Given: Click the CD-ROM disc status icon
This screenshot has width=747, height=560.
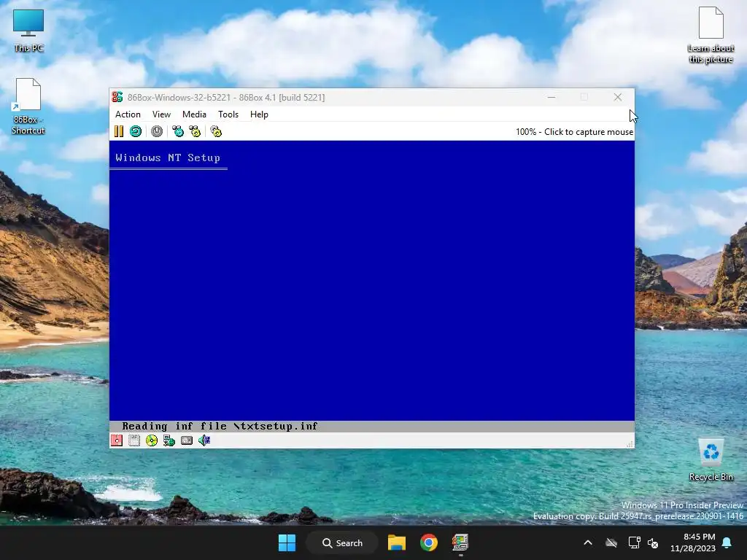Looking at the screenshot, I should 152,440.
